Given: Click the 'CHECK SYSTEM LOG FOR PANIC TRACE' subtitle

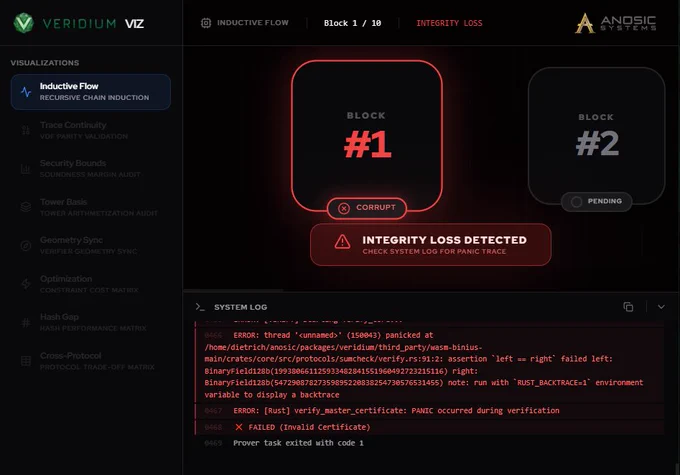Looking at the screenshot, I should [434, 252].
